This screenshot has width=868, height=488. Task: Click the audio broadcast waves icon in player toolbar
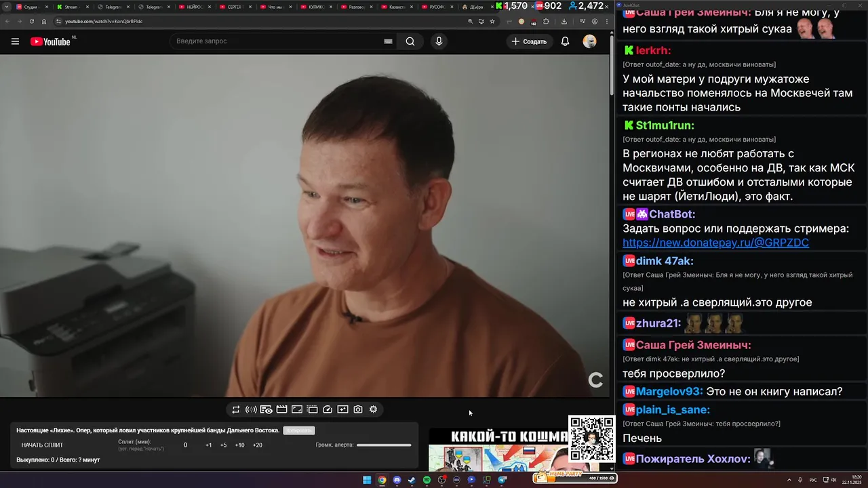point(251,409)
